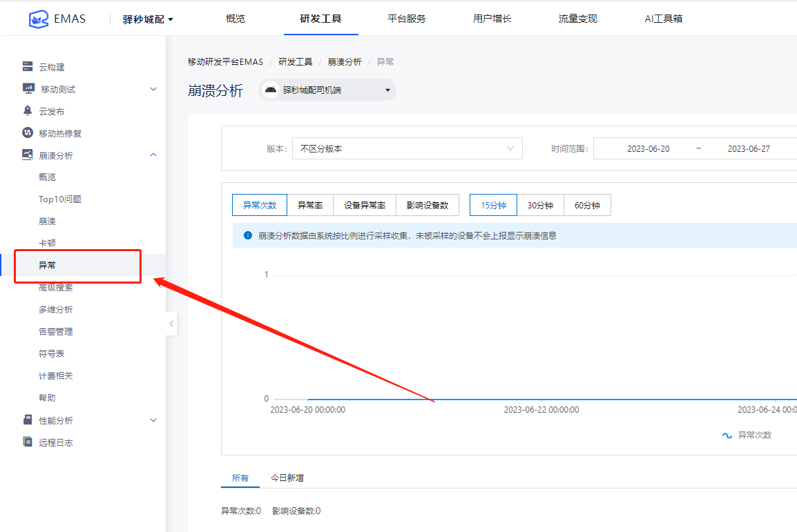
Task: Click the 云构建 sidebar icon
Action: click(x=28, y=66)
